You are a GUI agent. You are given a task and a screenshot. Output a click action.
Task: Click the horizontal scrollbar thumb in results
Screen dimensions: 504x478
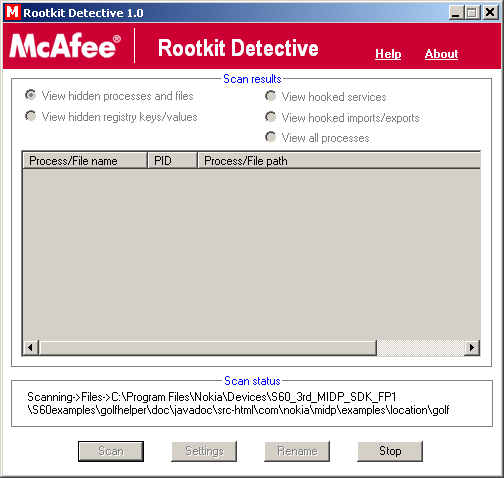[x=208, y=348]
